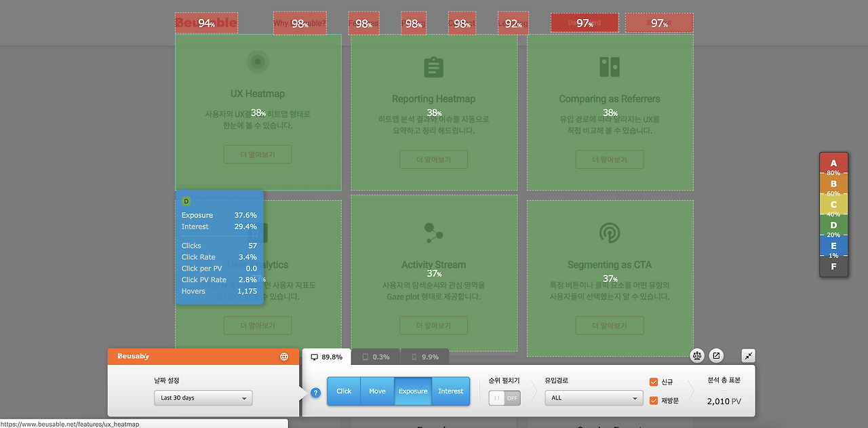Click the UX Heatmap target icon
This screenshot has height=428, width=868.
tap(258, 62)
